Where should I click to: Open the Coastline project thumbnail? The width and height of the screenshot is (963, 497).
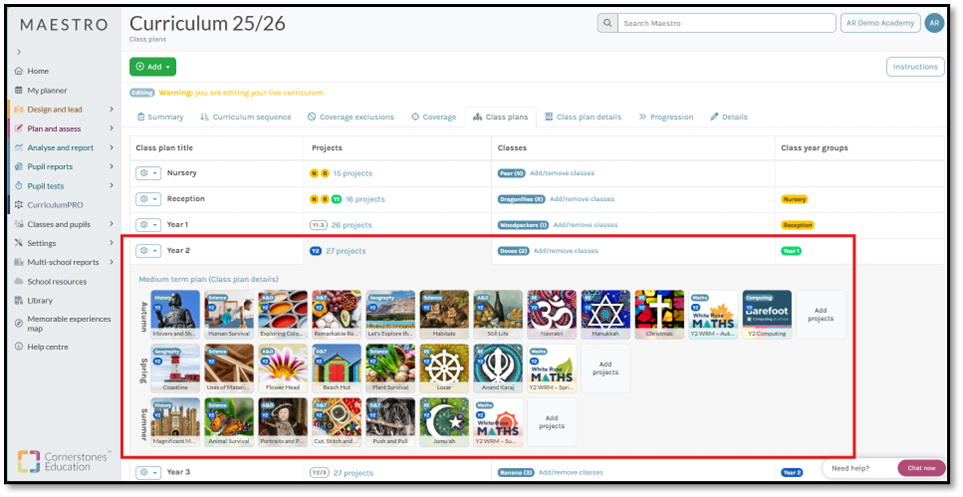(175, 368)
